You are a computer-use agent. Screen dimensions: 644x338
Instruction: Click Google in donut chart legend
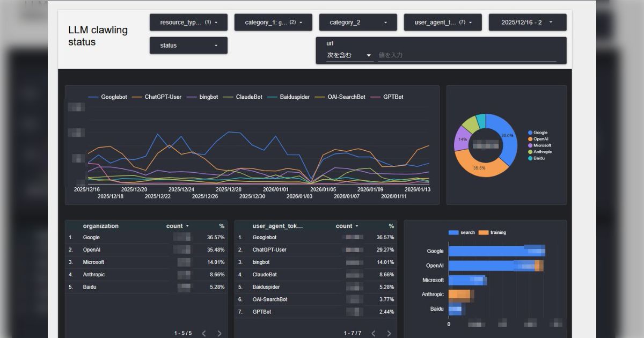pos(538,133)
